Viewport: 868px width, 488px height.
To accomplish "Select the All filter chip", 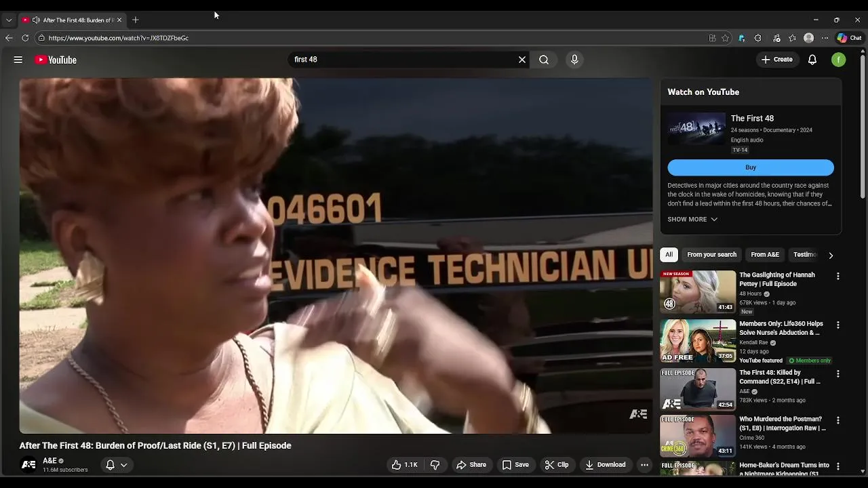I will click(x=669, y=255).
